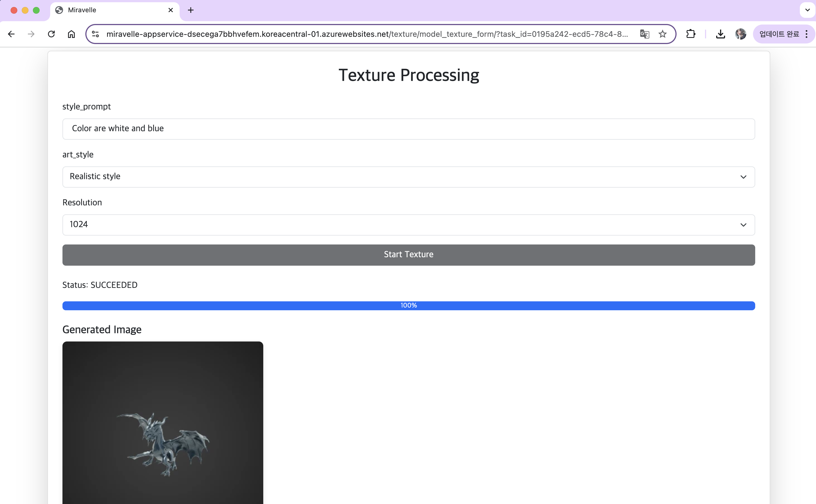Click the Generated Image heading
Viewport: 816px width, 504px height.
pyautogui.click(x=102, y=330)
